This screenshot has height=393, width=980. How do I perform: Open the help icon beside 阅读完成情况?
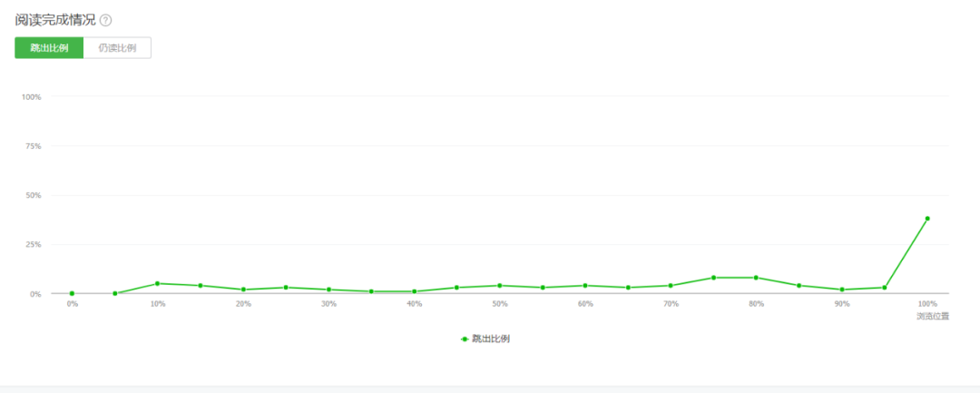click(105, 21)
